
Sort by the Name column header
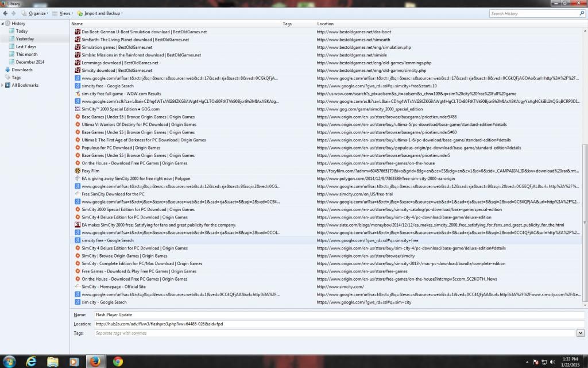[176, 24]
